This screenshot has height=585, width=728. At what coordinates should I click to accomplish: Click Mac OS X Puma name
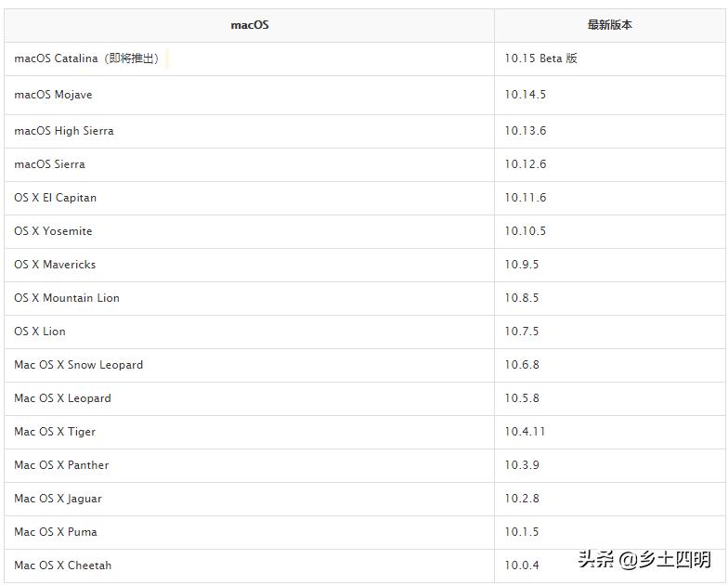[x=56, y=532]
